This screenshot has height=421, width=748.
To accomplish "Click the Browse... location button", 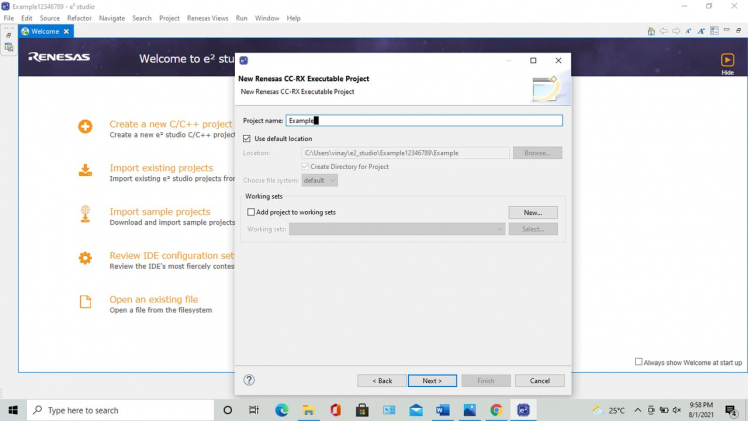I will (537, 153).
